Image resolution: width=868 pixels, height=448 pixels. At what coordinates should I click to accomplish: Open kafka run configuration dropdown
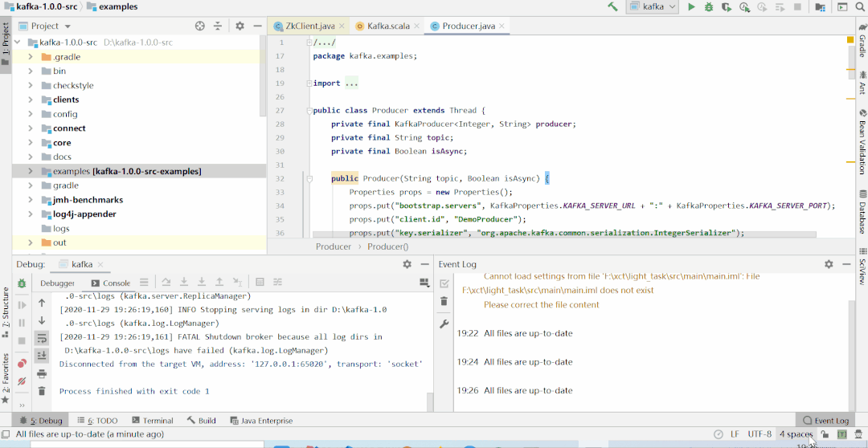[x=652, y=7]
